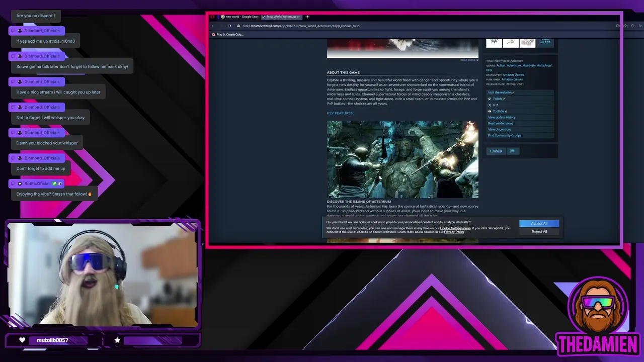Click the Opera browser logo icon
The height and width of the screenshot is (362, 644).
coord(213,17)
